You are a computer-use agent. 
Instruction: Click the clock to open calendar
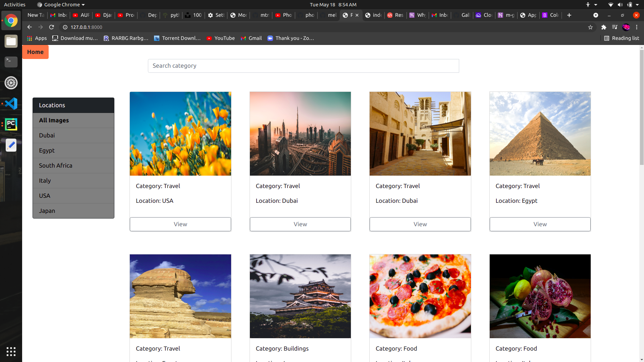pos(333,5)
